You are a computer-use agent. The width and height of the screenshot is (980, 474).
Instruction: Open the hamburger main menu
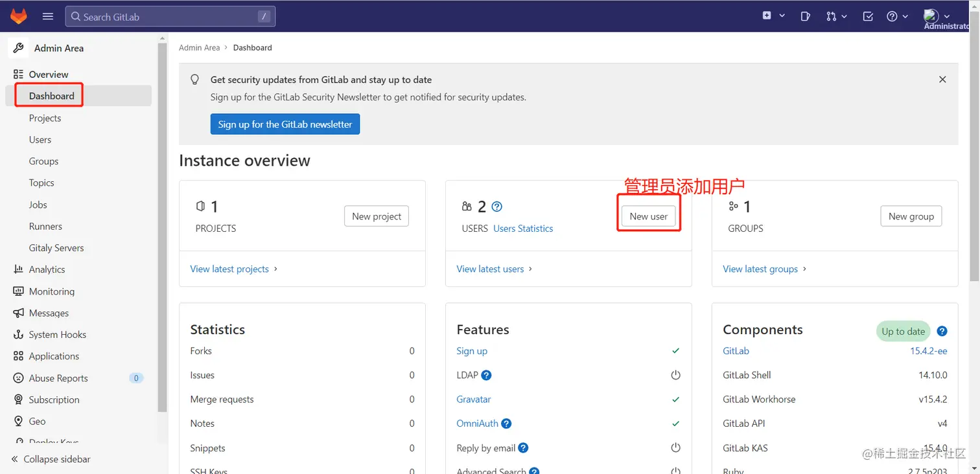47,16
